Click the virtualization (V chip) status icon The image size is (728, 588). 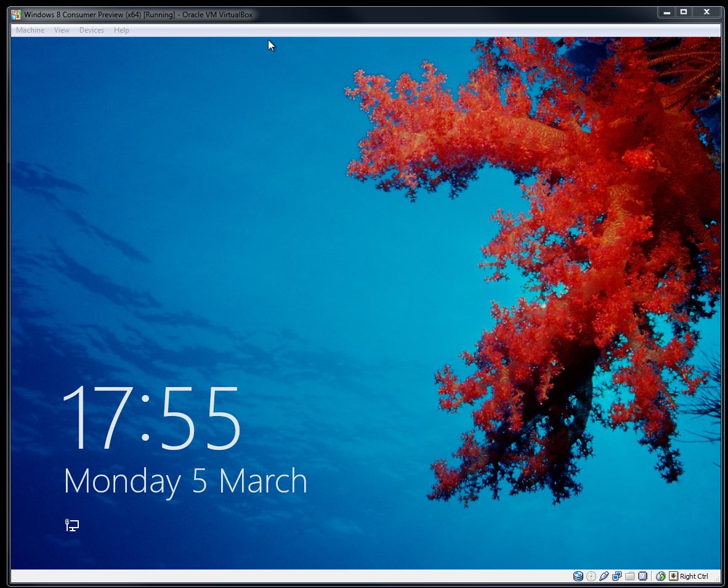pyautogui.click(x=642, y=576)
